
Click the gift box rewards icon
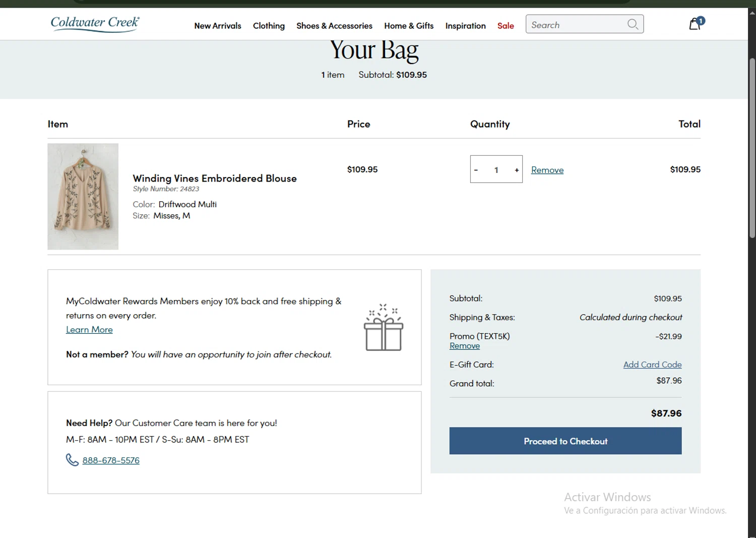point(384,327)
